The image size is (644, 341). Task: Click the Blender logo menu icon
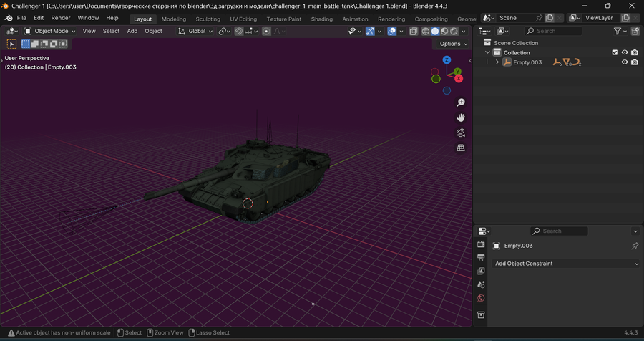(x=9, y=18)
